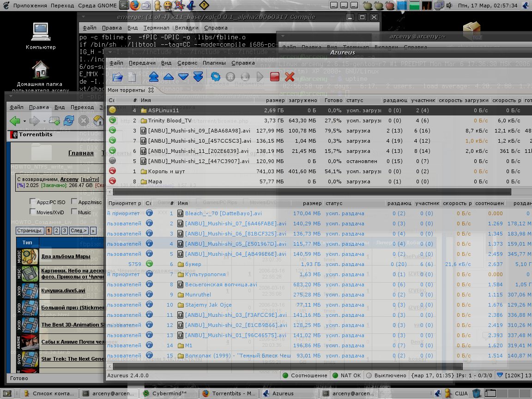Sort downloads by the загружено column header

click(302, 100)
